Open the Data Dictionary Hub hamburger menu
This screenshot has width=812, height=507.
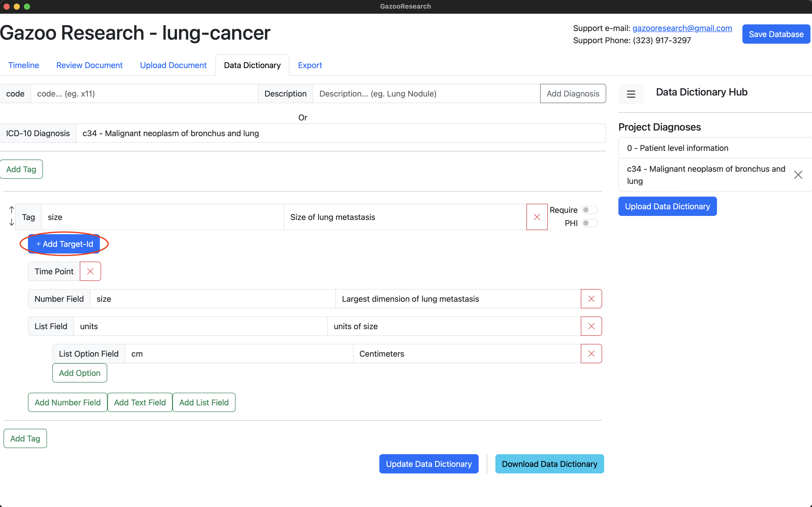631,94
